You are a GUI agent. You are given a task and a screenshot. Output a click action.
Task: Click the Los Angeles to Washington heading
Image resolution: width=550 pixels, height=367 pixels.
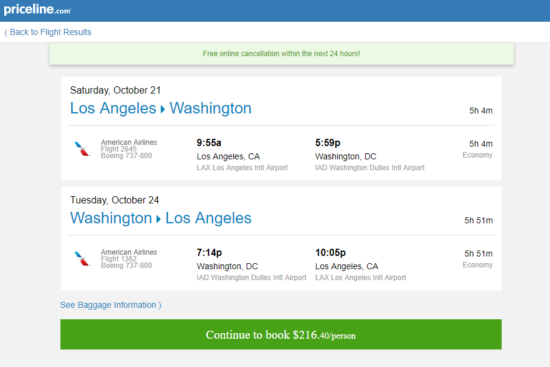(x=161, y=108)
